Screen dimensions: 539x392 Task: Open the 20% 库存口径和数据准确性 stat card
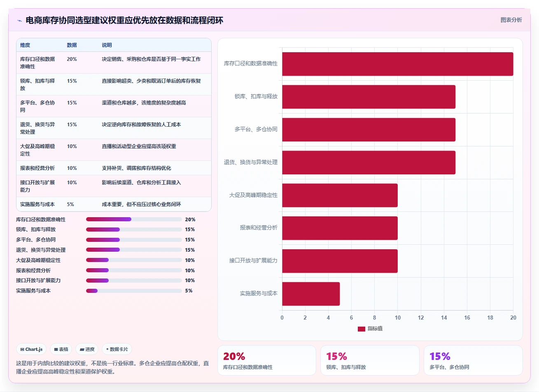[x=267, y=360]
